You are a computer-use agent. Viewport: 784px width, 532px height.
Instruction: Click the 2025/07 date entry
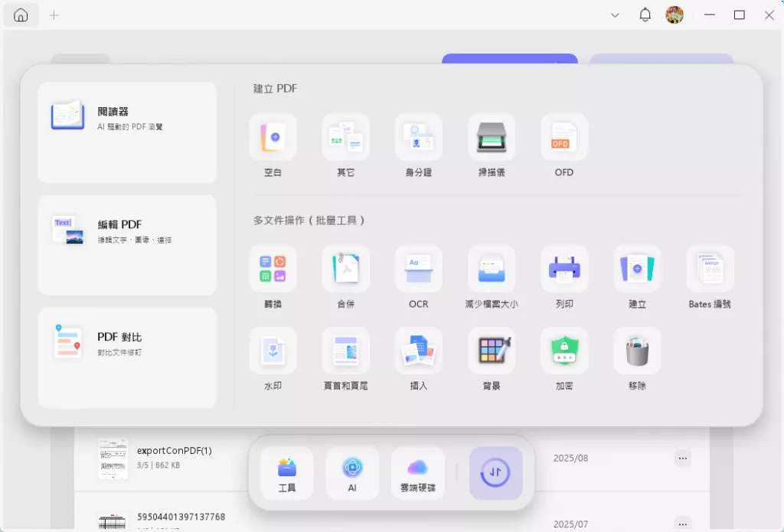[570, 524]
